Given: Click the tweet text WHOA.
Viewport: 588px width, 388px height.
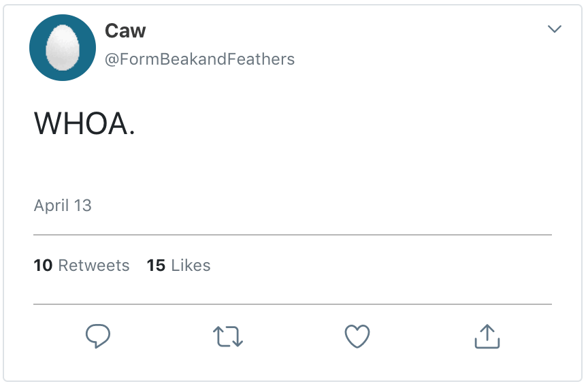Looking at the screenshot, I should [84, 123].
